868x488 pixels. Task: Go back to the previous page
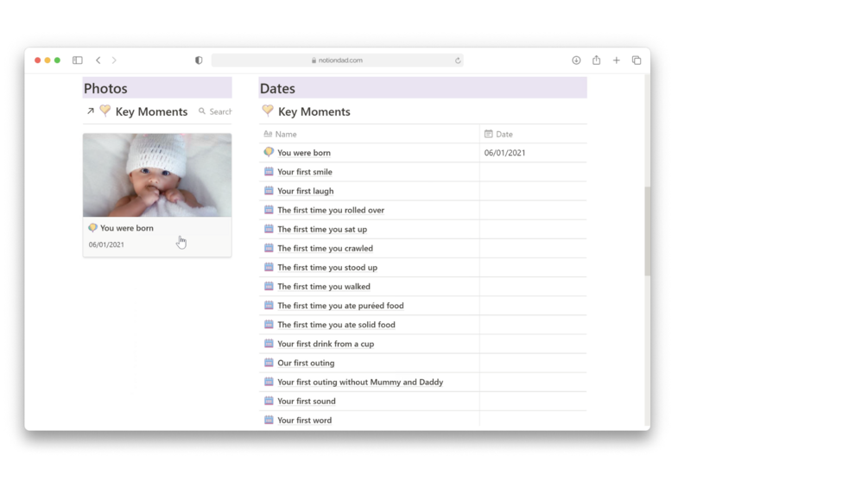point(98,60)
